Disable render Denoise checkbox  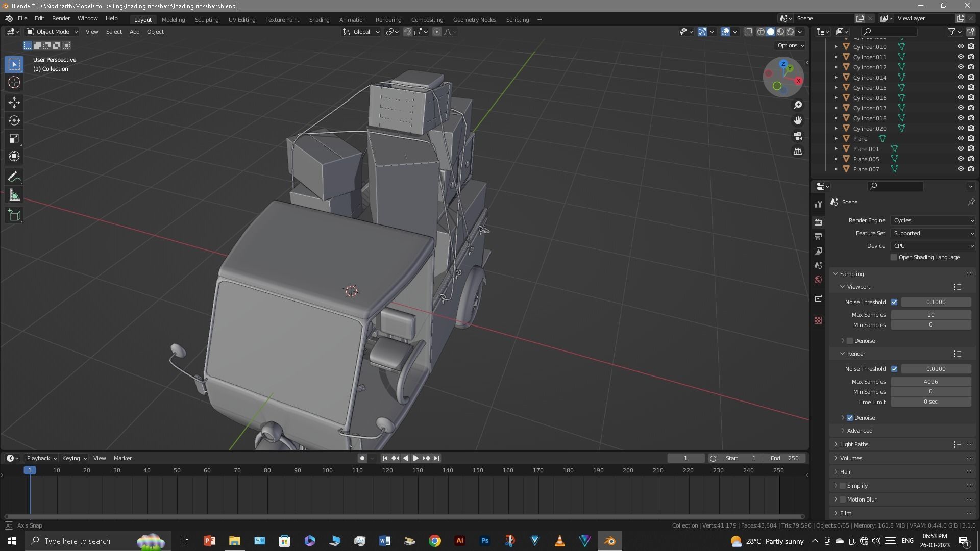coord(850,418)
